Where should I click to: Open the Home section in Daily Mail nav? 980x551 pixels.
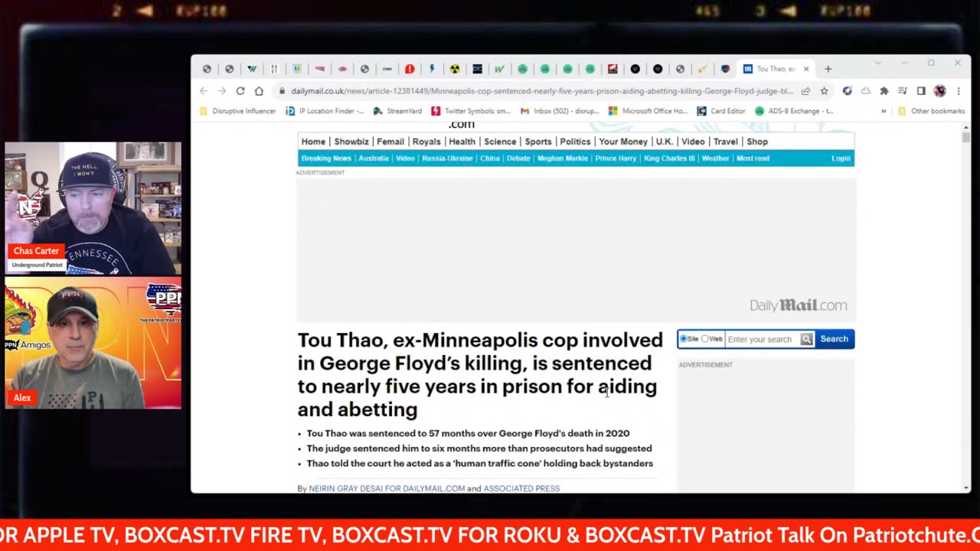(x=313, y=142)
